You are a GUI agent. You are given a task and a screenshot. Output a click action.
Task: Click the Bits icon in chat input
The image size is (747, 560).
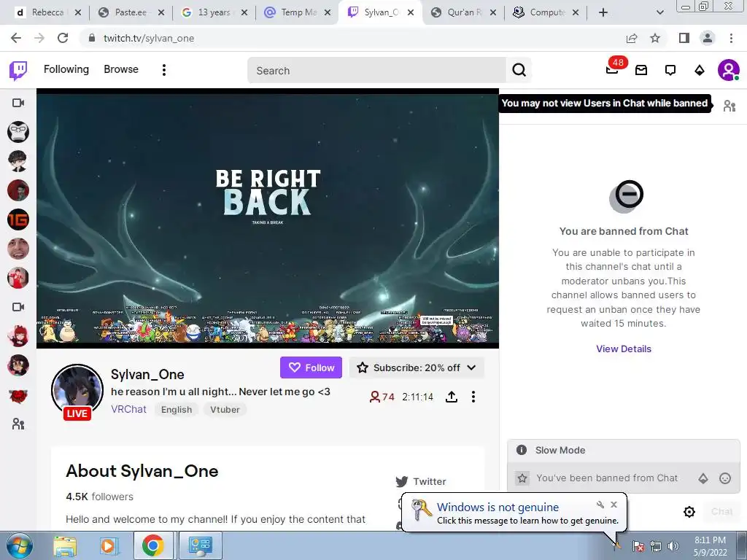[703, 478]
